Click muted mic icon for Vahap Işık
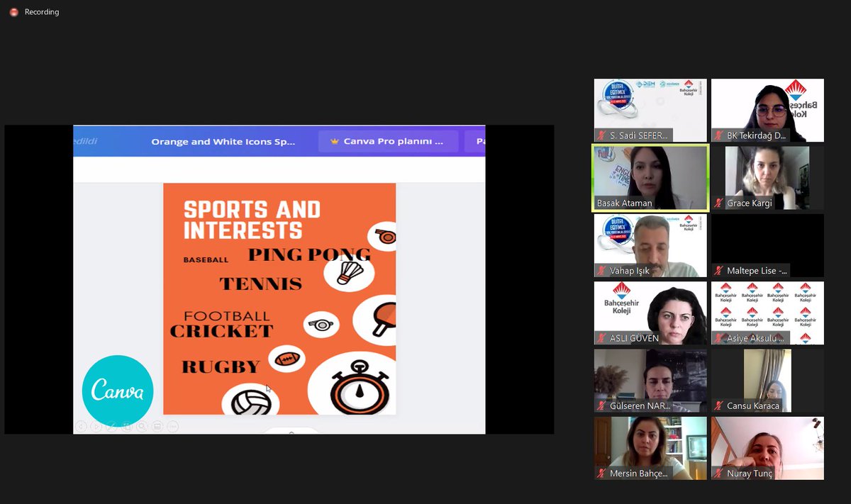 [x=601, y=271]
